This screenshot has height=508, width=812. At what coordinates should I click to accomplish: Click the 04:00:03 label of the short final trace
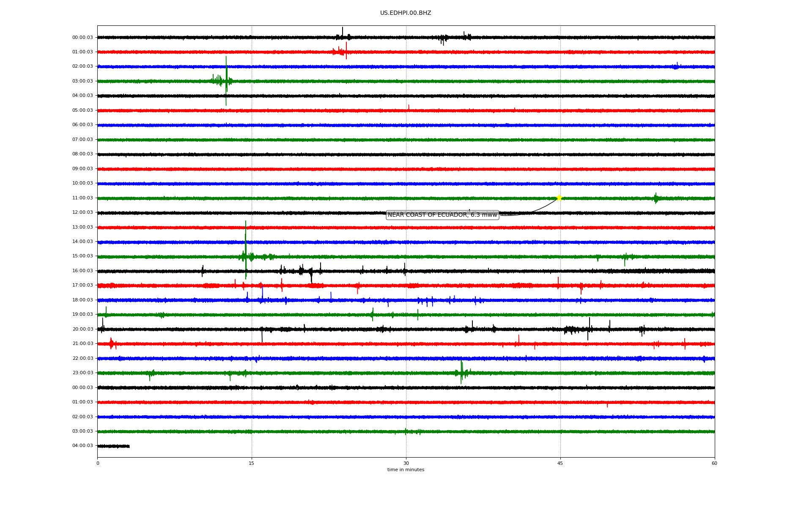pos(82,446)
